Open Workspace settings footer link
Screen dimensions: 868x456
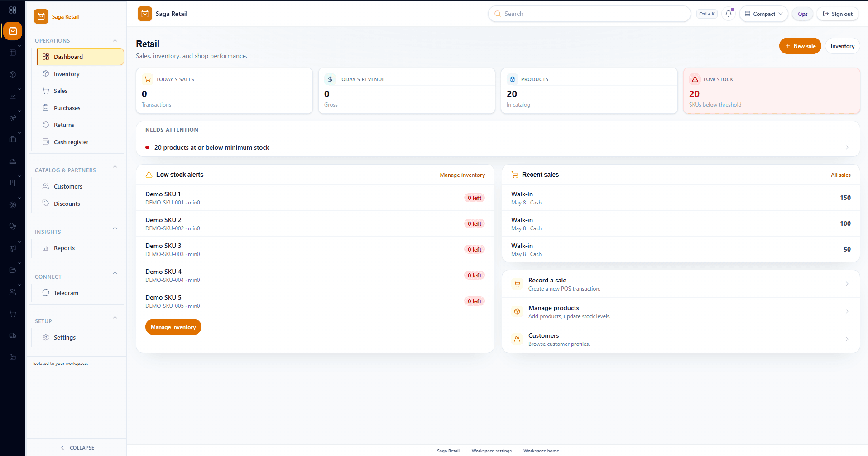tap(491, 451)
